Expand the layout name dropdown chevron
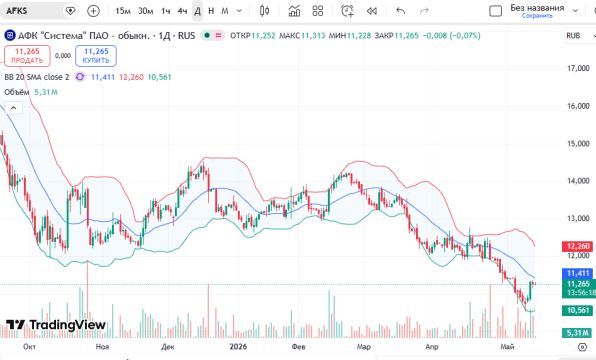Screen dimensions: 596x360 575,11
